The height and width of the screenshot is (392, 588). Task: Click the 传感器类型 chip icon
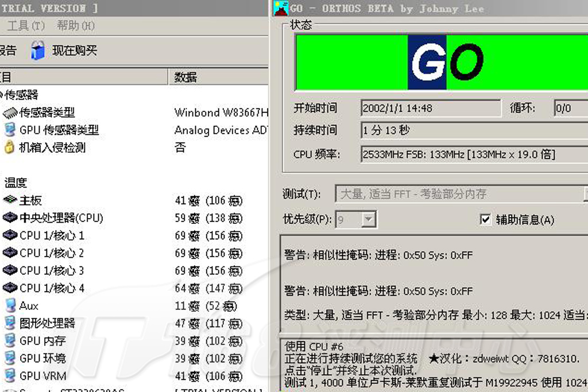pyautogui.click(x=10, y=113)
